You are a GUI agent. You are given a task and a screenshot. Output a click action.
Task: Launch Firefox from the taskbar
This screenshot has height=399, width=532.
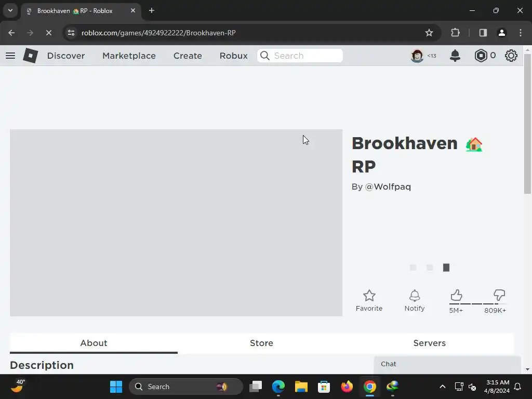(347, 387)
